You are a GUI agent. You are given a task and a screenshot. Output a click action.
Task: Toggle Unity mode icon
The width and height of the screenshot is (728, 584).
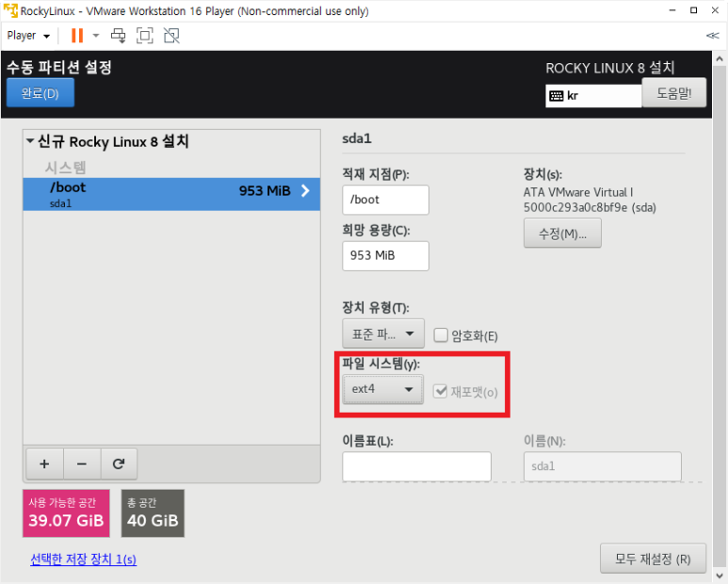click(171, 35)
